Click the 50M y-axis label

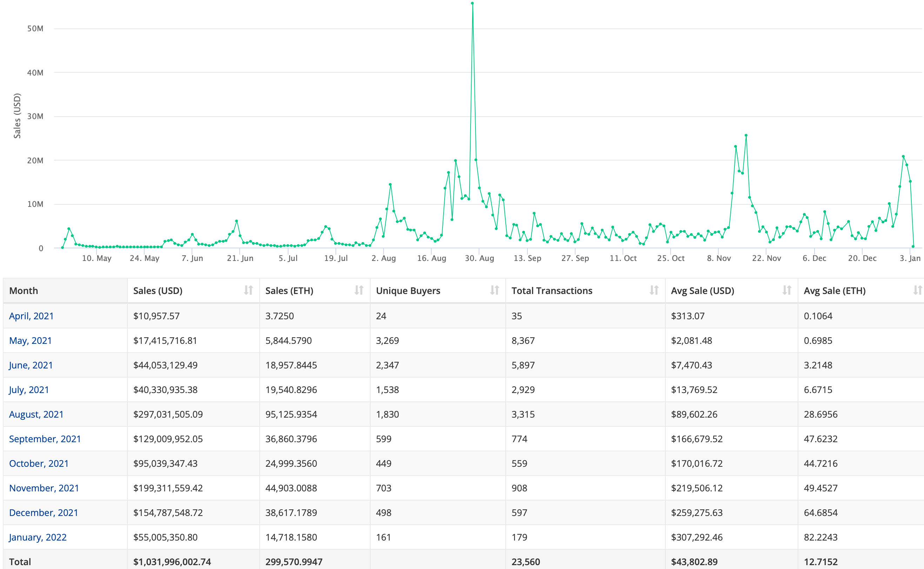click(x=35, y=28)
